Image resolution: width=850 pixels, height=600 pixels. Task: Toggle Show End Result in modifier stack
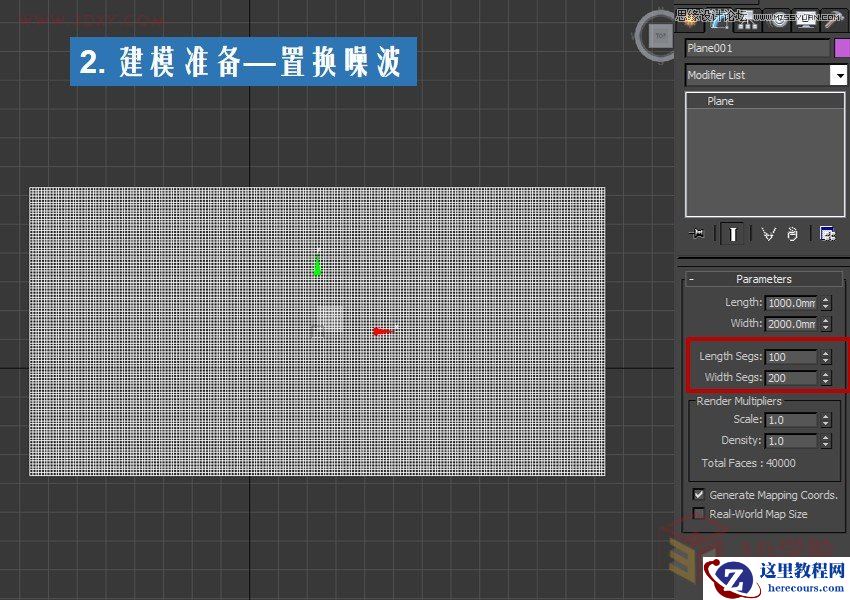(x=734, y=233)
